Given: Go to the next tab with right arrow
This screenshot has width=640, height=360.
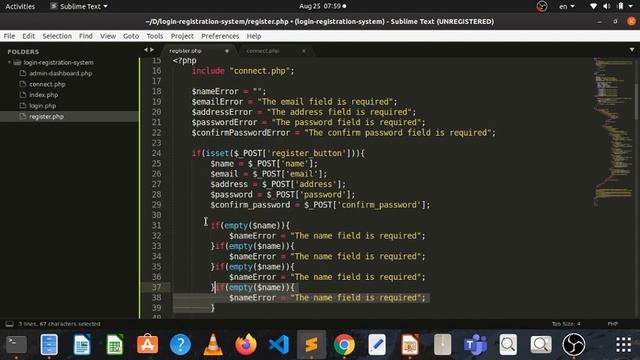Looking at the screenshot, I should tap(152, 50).
